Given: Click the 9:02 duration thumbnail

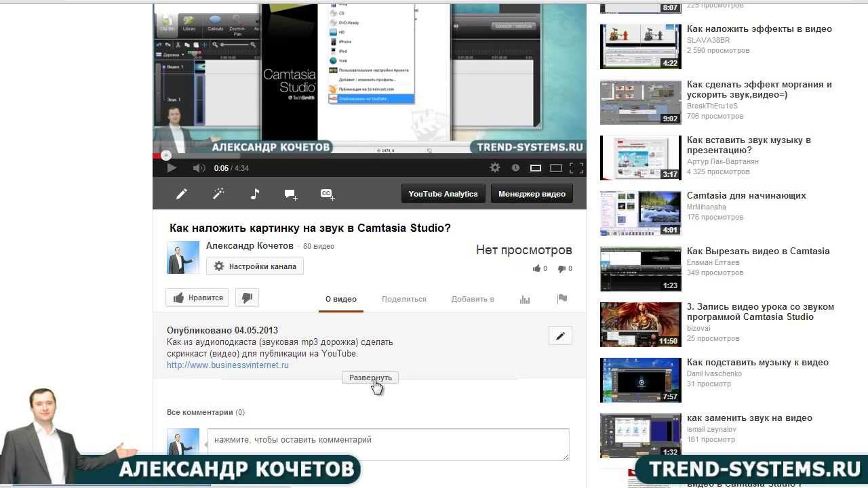Looking at the screenshot, I should coord(641,102).
